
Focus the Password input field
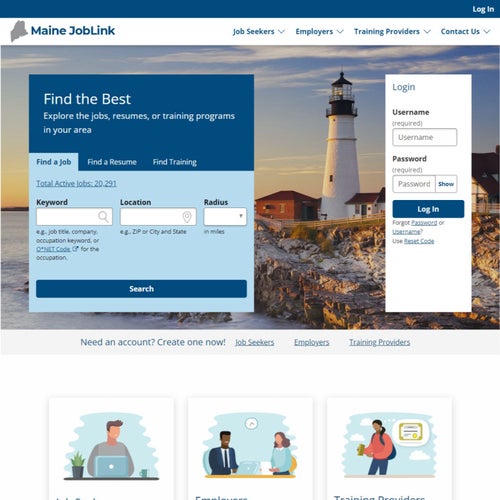pyautogui.click(x=414, y=184)
